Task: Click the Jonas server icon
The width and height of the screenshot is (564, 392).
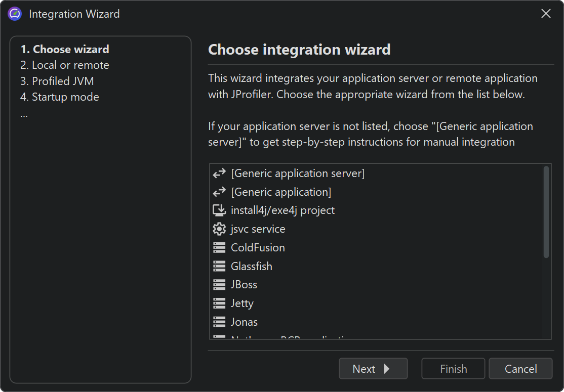Action: tap(219, 322)
